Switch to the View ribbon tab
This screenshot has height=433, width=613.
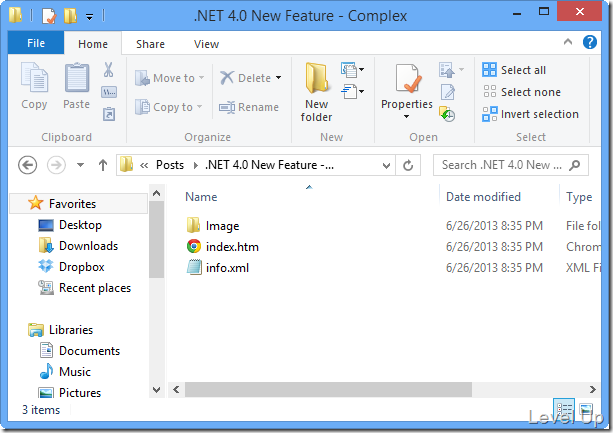tap(206, 44)
